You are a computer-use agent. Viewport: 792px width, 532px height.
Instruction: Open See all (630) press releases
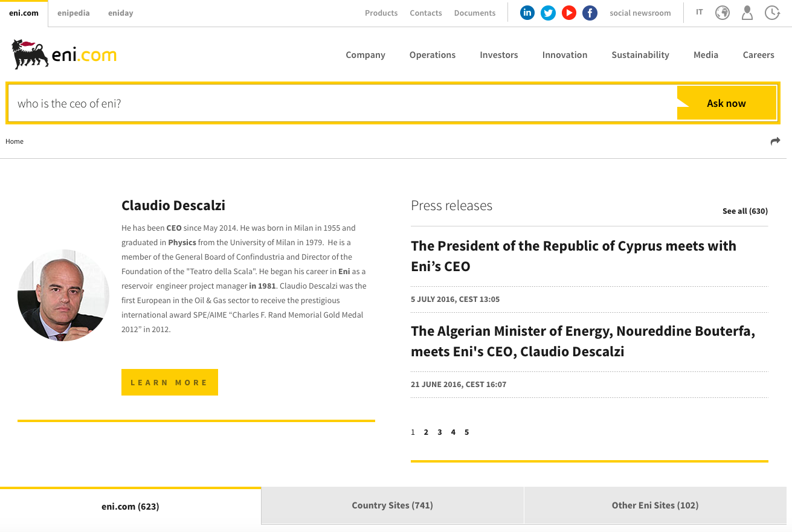(x=745, y=211)
